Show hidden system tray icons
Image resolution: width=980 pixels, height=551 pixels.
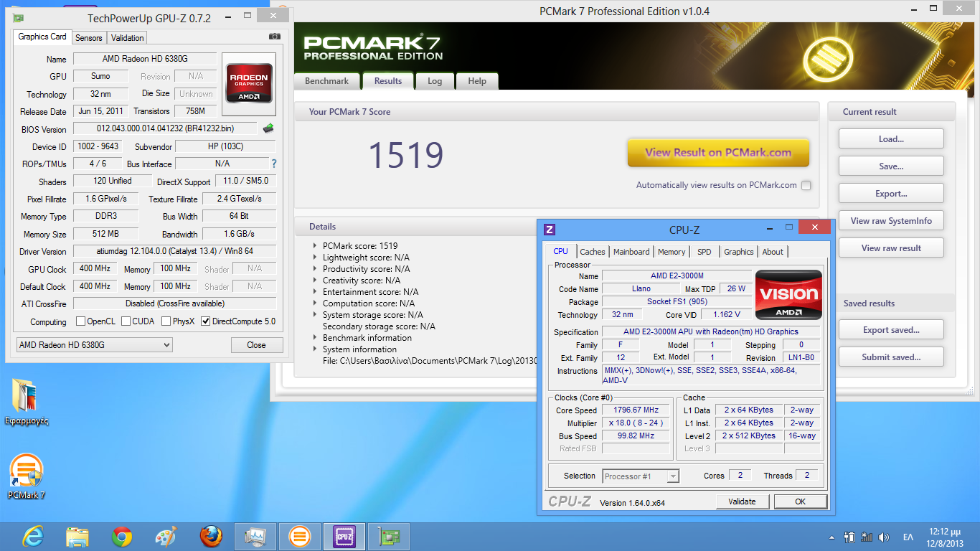pos(831,537)
